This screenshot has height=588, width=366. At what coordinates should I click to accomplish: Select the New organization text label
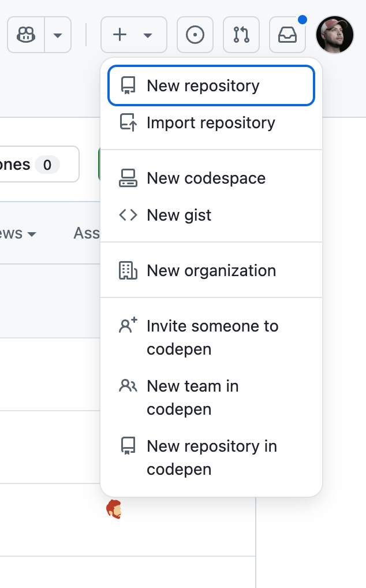pos(211,271)
